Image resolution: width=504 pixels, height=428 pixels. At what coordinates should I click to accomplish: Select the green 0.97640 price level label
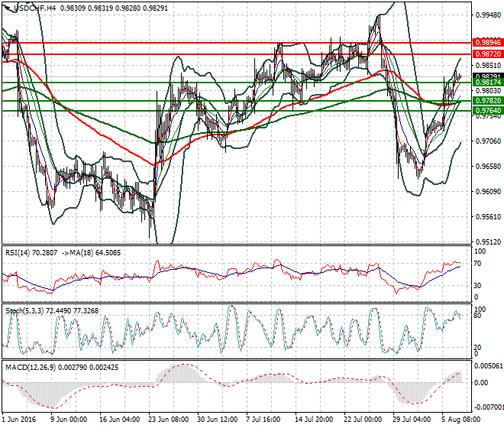click(488, 111)
